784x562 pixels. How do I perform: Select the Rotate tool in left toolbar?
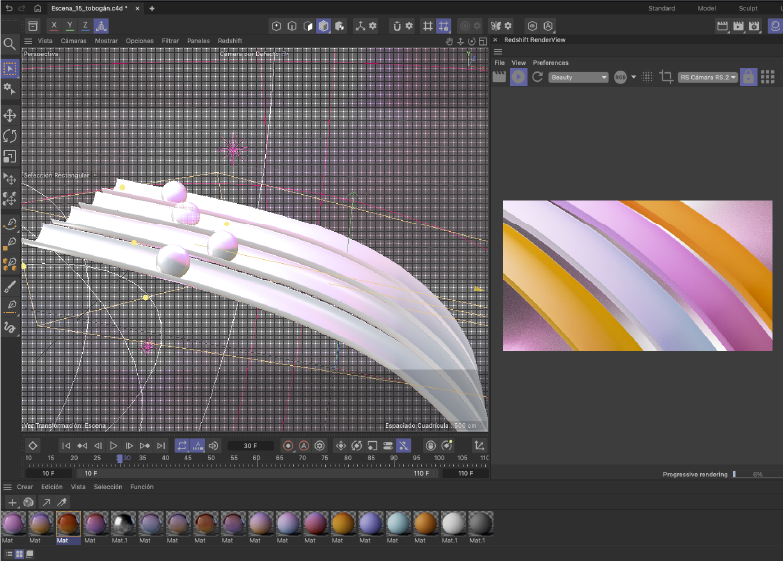coord(10,136)
